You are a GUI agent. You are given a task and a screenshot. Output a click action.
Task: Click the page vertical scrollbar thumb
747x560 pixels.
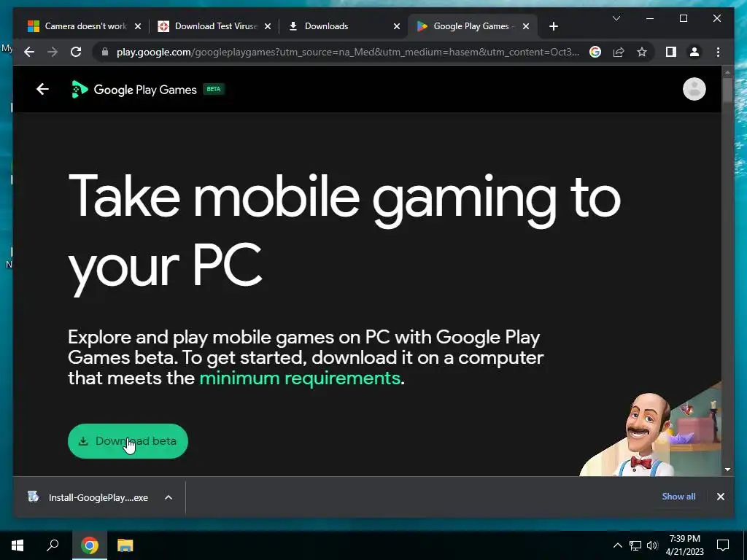coord(727,90)
